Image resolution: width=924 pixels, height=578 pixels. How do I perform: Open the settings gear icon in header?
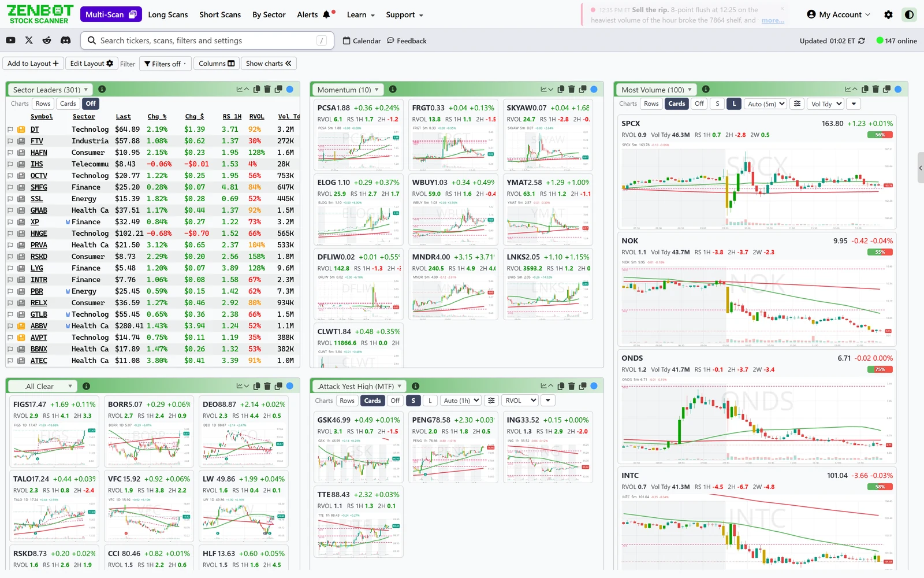pos(888,14)
